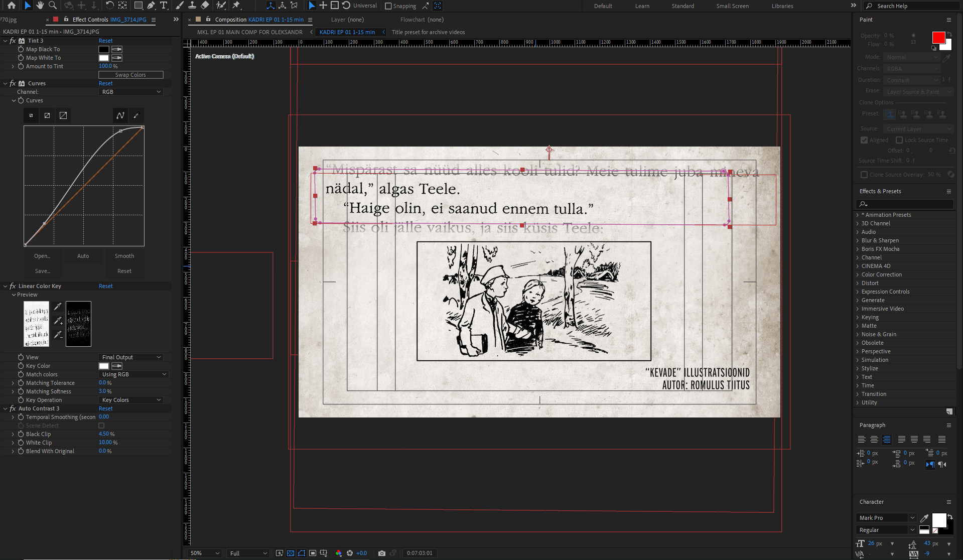Open the Curves Channel RGB dropdown
Screen dimensions: 963x560
coord(131,92)
